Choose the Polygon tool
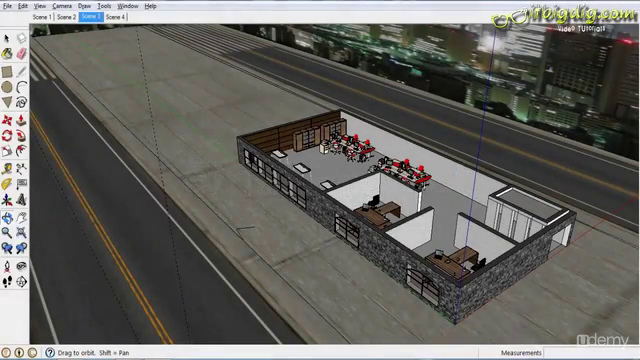Image resolution: width=640 pixels, height=360 pixels. pyautogui.click(x=7, y=102)
